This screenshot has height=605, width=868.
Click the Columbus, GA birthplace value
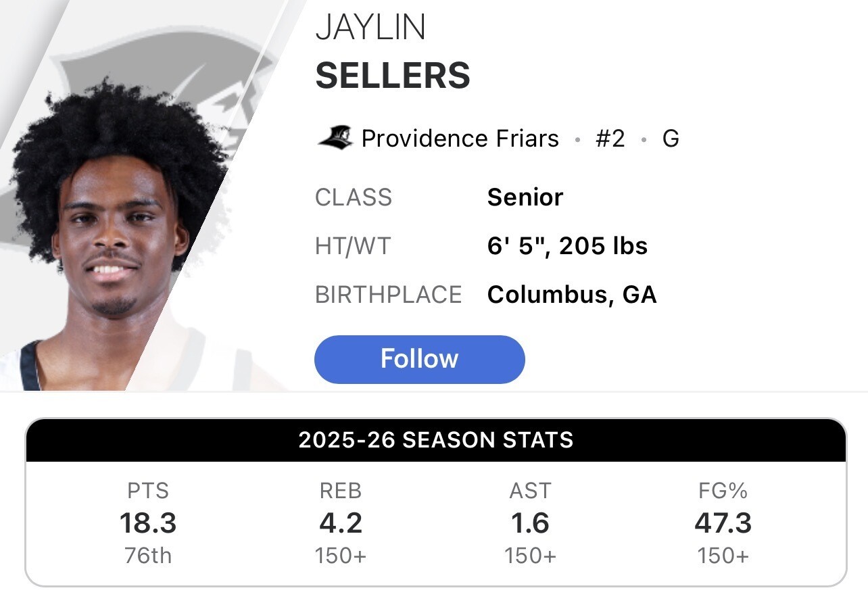572,295
